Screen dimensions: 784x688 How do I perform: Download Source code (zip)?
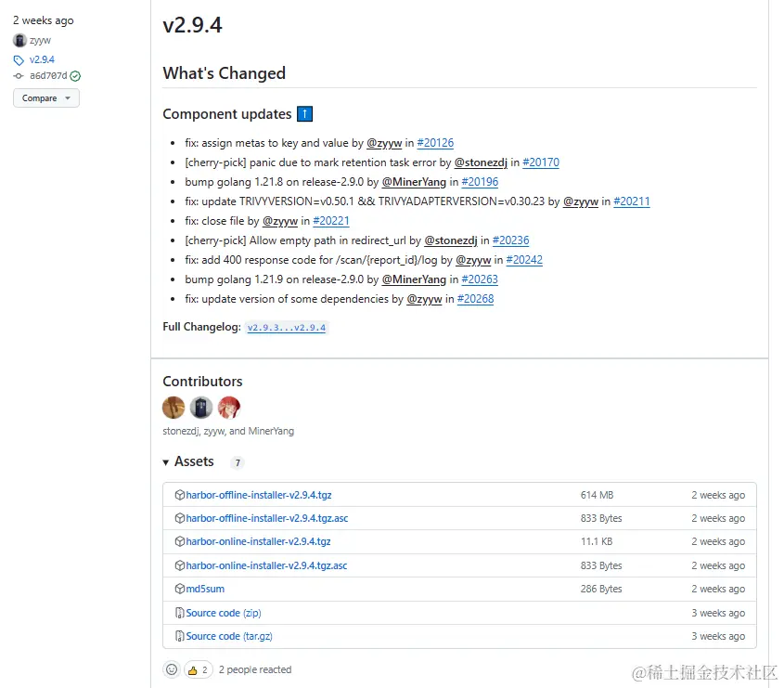[x=224, y=613]
